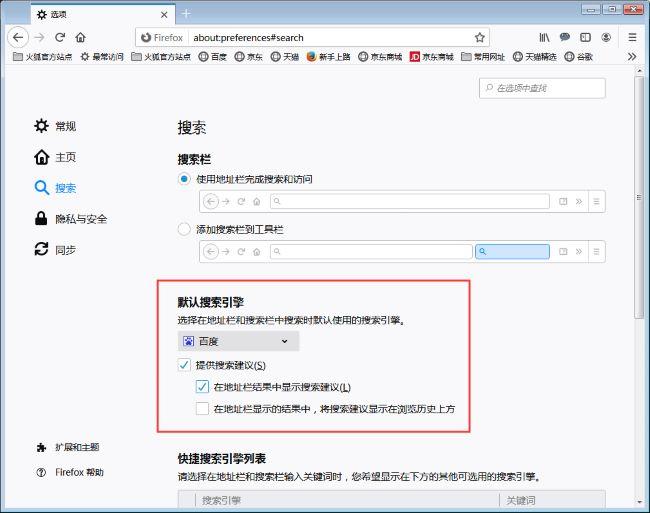Viewport: 650px width, 513px height.
Task: Bookmark this page with the star icon
Action: point(481,37)
